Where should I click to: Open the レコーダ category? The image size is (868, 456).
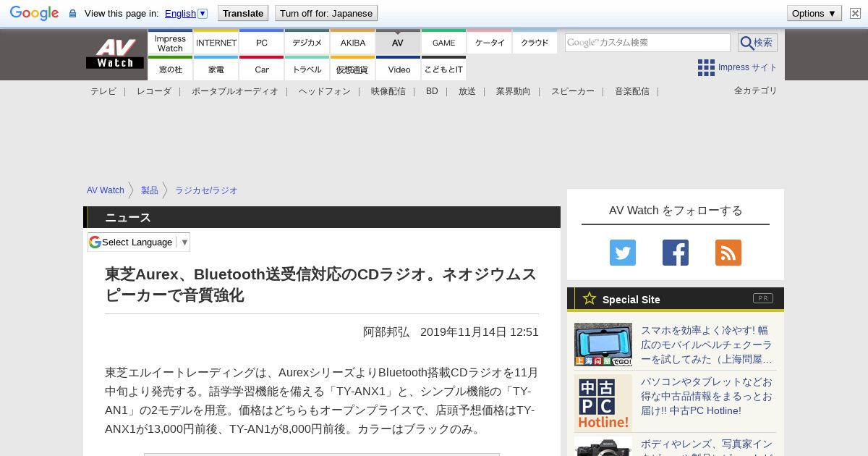[x=154, y=91]
